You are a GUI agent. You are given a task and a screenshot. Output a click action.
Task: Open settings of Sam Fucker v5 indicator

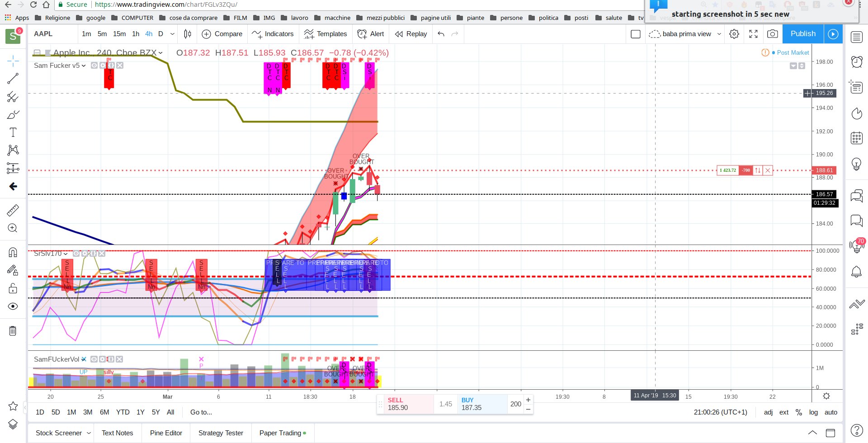(x=103, y=66)
